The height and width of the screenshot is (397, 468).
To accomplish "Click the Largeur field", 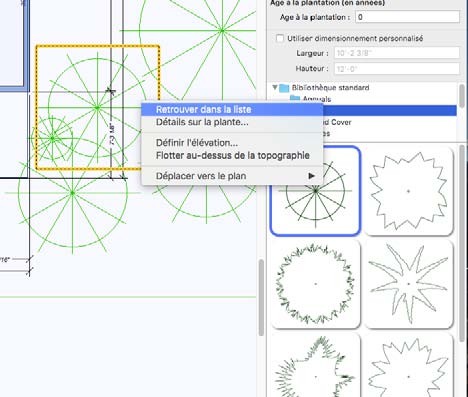I will [x=397, y=53].
